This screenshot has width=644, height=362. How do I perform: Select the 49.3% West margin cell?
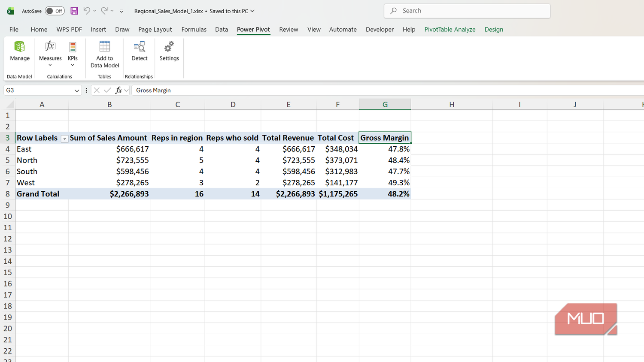[385, 182]
